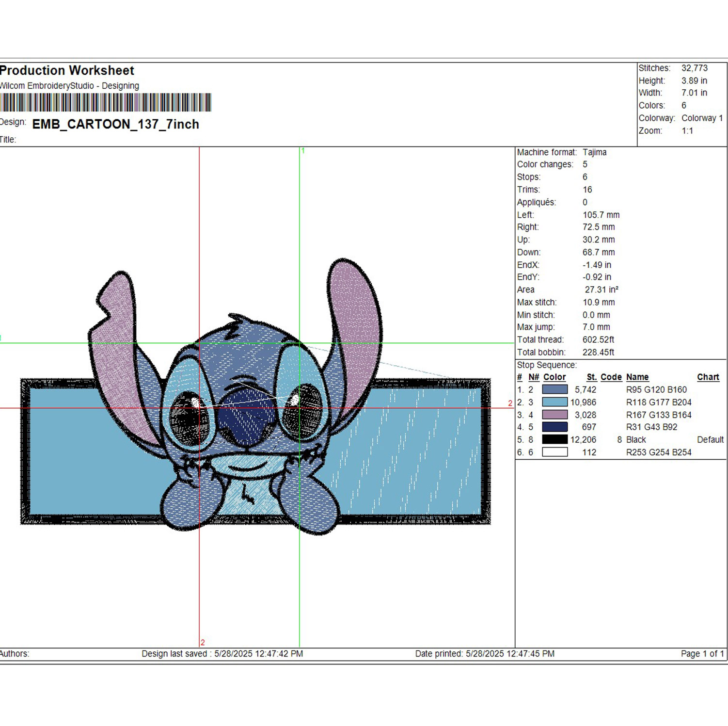Click the EndX value '-1.49 in'

pyautogui.click(x=597, y=265)
